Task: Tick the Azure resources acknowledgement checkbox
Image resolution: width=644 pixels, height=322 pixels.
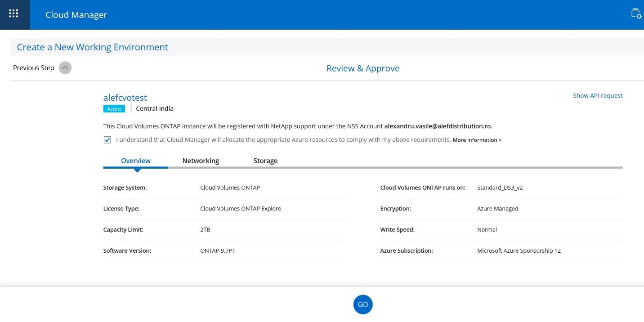Action: point(107,140)
